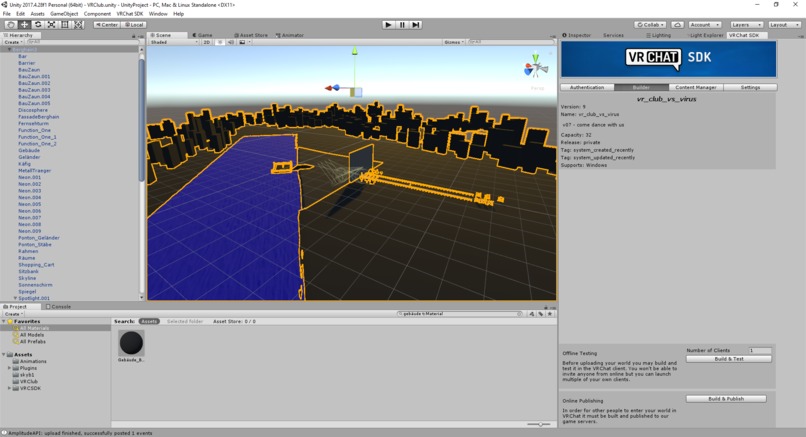Open the Collab dropdown
This screenshot has height=437, width=806.
point(650,25)
